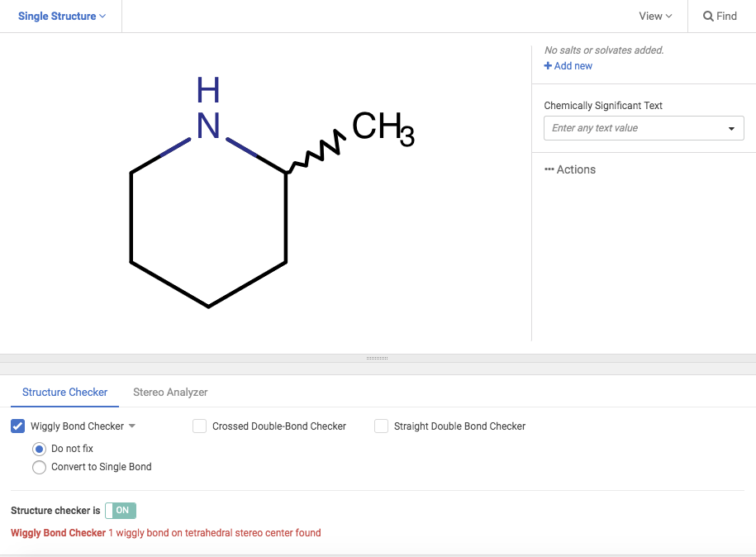Switch to the Stereo Analyzer tab
The width and height of the screenshot is (756, 557).
point(170,393)
